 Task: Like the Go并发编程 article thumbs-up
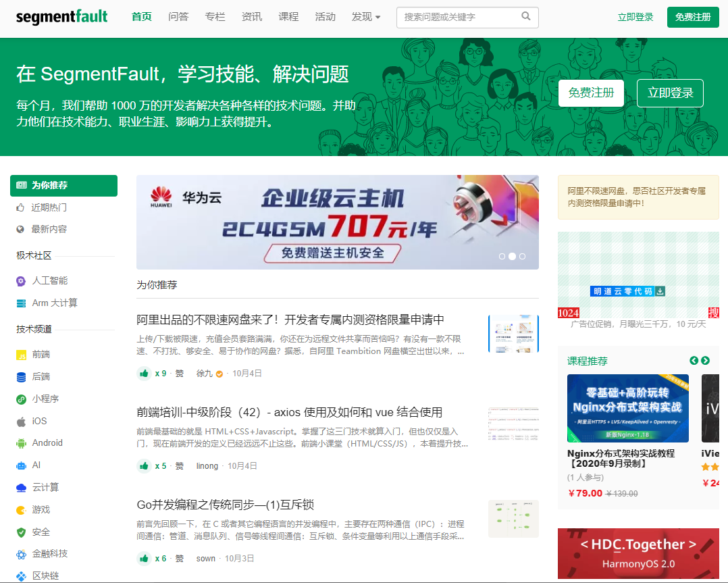click(144, 558)
